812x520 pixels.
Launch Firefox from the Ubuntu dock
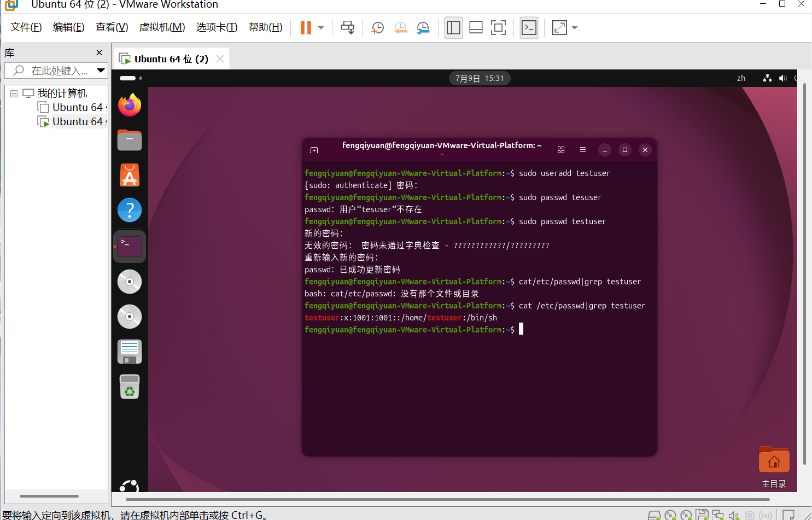pos(130,105)
